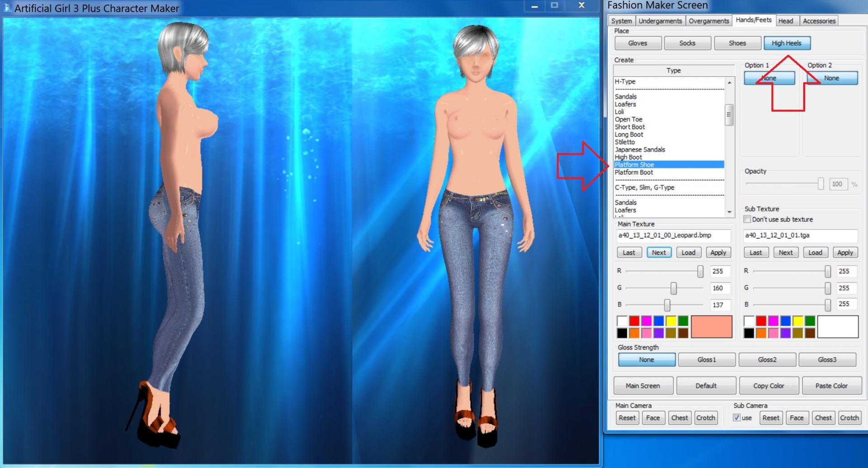Viewport: 868px width, 468px height.
Task: Return to Main Screen
Action: coord(643,386)
